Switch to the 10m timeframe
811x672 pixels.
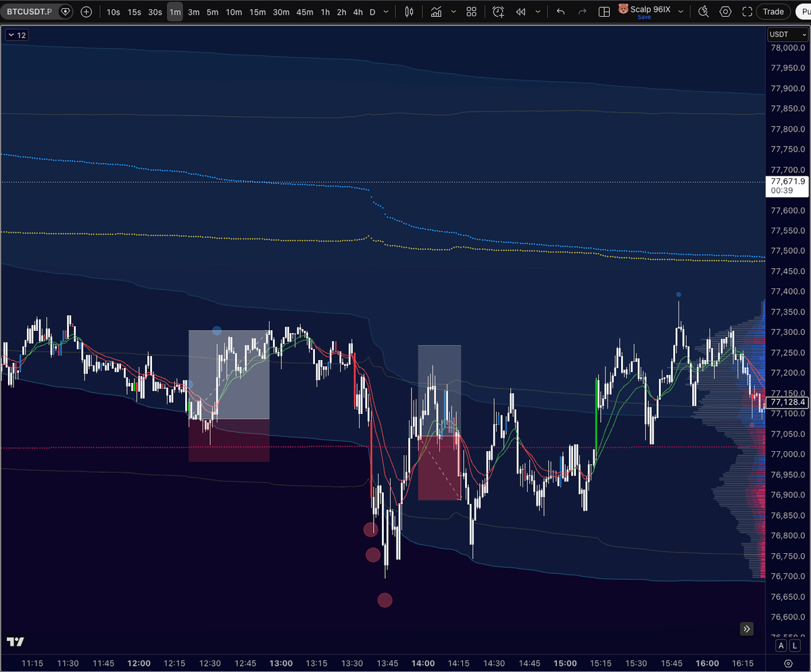[x=234, y=11]
